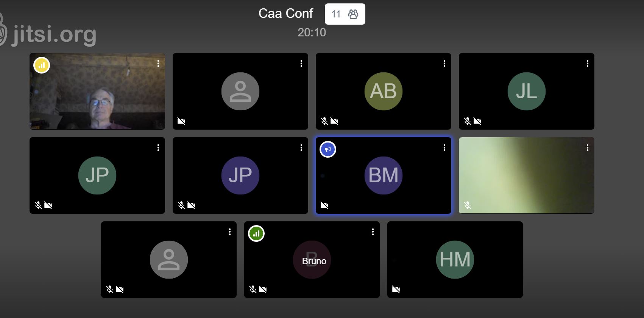Image resolution: width=644 pixels, height=318 pixels.
Task: Click the muted mic icon on the bottom-left default-avatar tile
Action: click(110, 290)
